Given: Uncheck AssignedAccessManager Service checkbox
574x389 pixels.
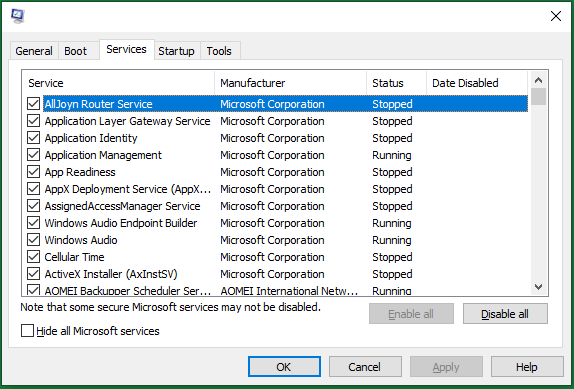Looking at the screenshot, I should [33, 206].
